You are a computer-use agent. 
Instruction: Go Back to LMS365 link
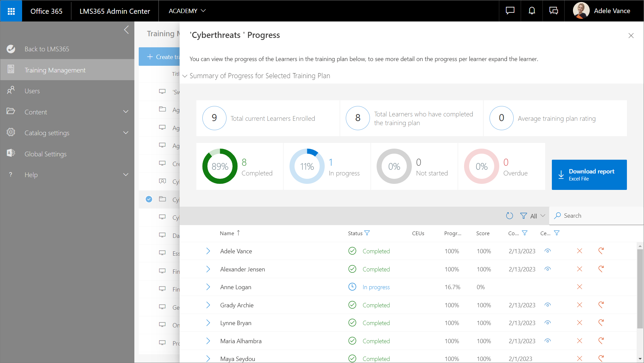click(x=47, y=49)
